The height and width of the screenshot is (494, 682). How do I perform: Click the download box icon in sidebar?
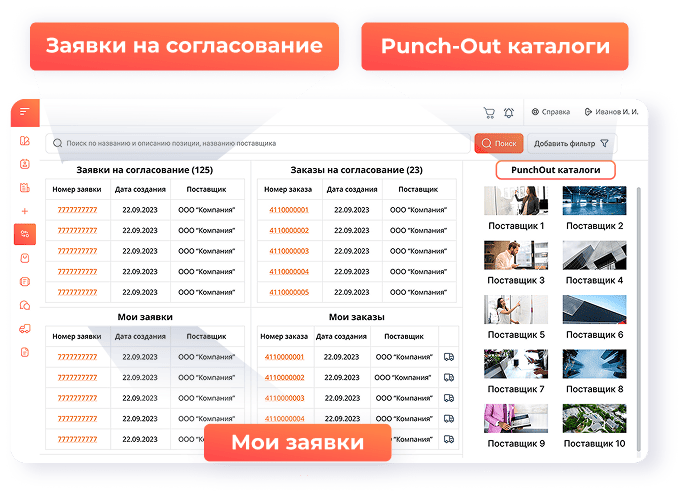pos(25,164)
